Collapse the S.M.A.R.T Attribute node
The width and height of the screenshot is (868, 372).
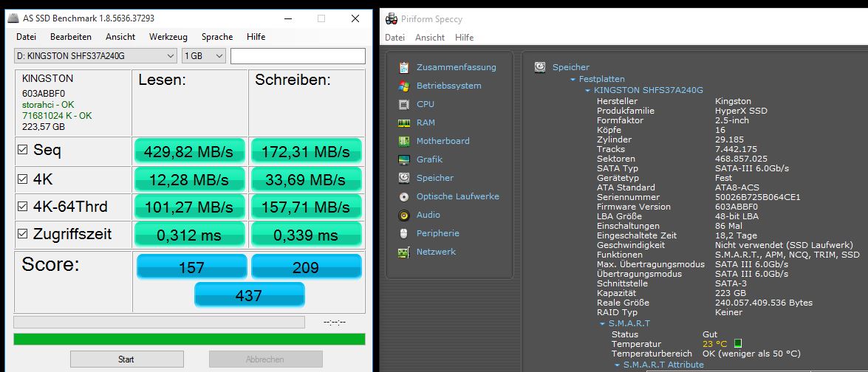pos(618,365)
